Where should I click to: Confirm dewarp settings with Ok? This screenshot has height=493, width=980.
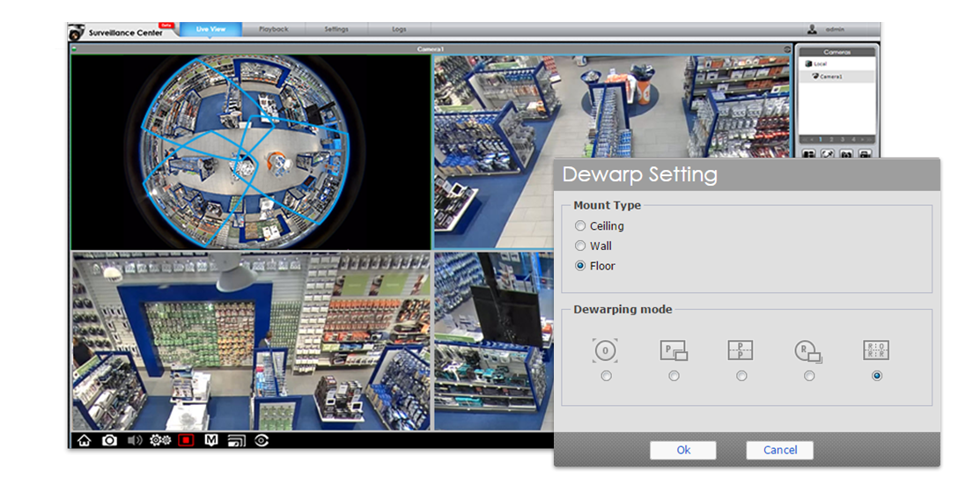click(x=683, y=450)
